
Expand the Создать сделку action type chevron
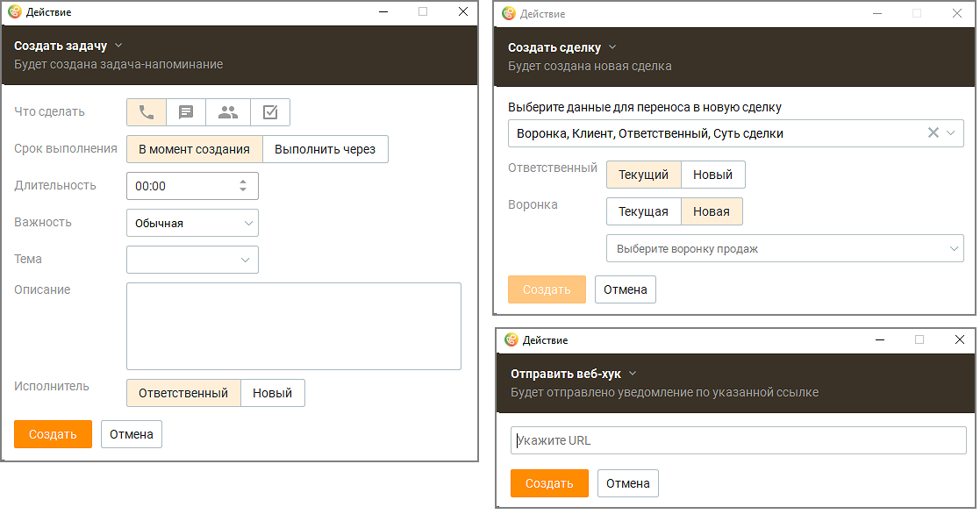pos(612,47)
